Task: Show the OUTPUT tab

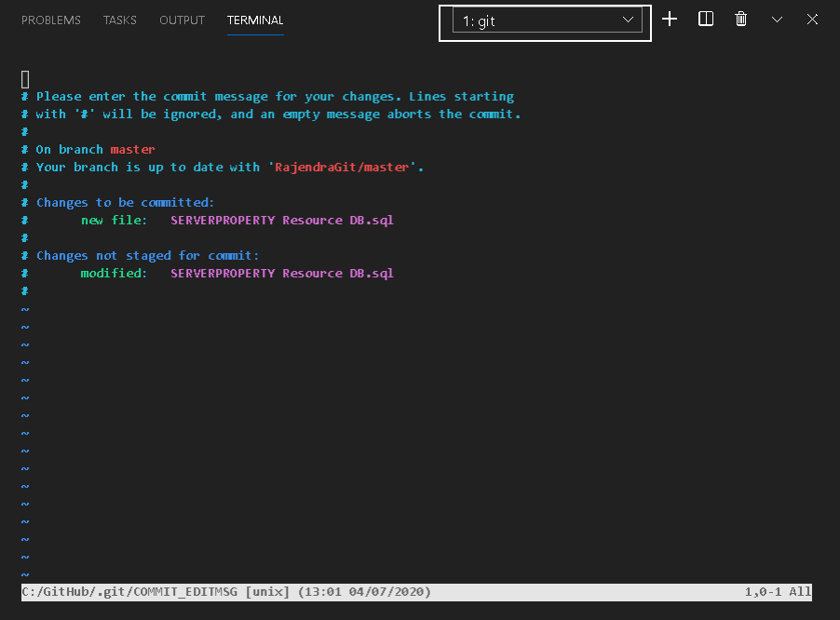Action: point(182,20)
